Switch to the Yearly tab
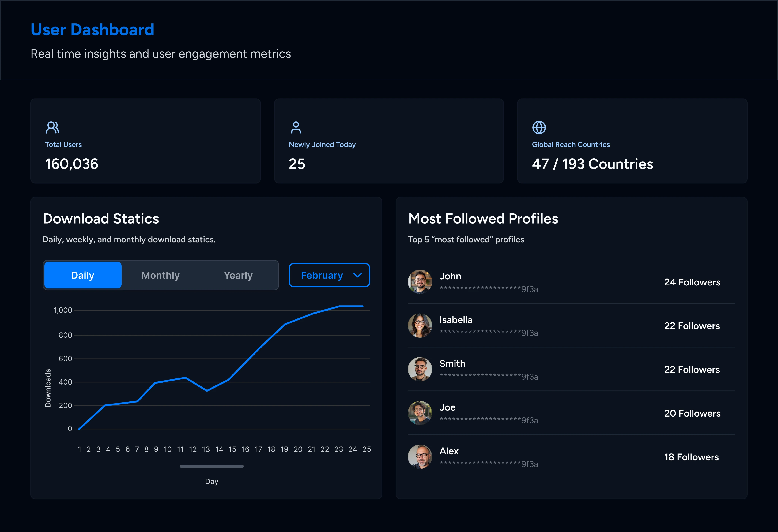The width and height of the screenshot is (778, 532). [238, 275]
